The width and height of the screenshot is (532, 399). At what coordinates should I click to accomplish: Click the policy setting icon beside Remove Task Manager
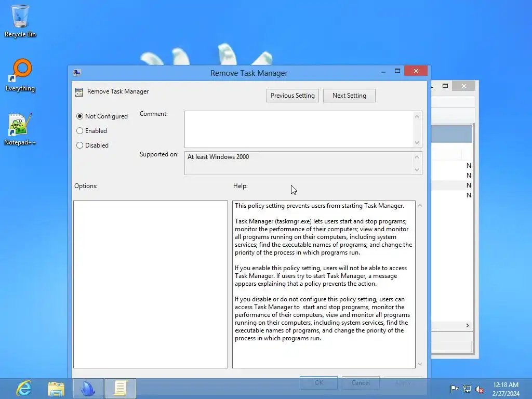79,92
